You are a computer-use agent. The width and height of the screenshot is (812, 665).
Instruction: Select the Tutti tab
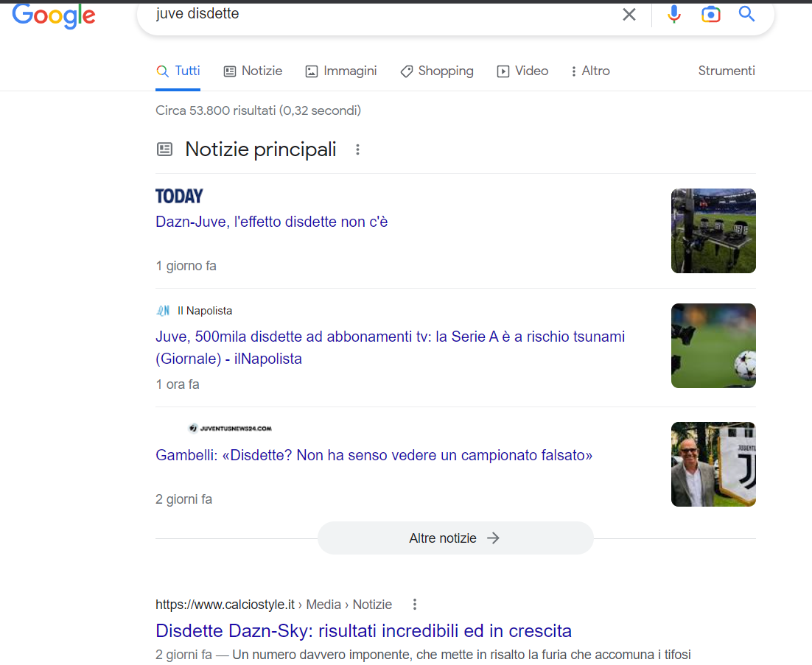[x=178, y=71]
